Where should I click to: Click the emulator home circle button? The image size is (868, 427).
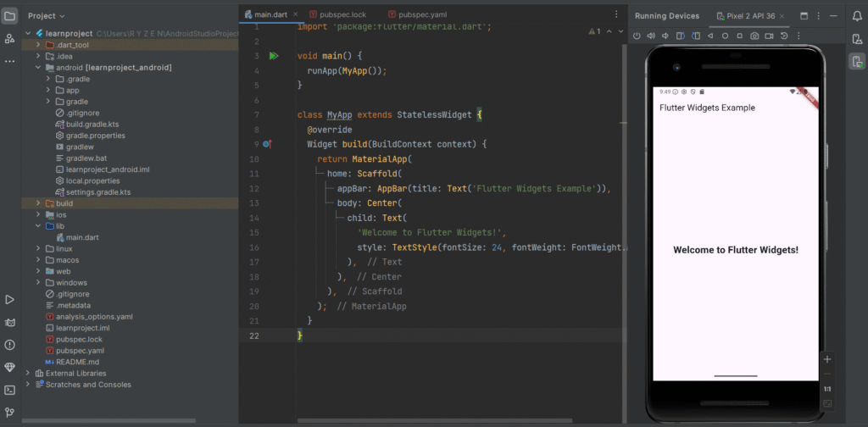point(725,36)
